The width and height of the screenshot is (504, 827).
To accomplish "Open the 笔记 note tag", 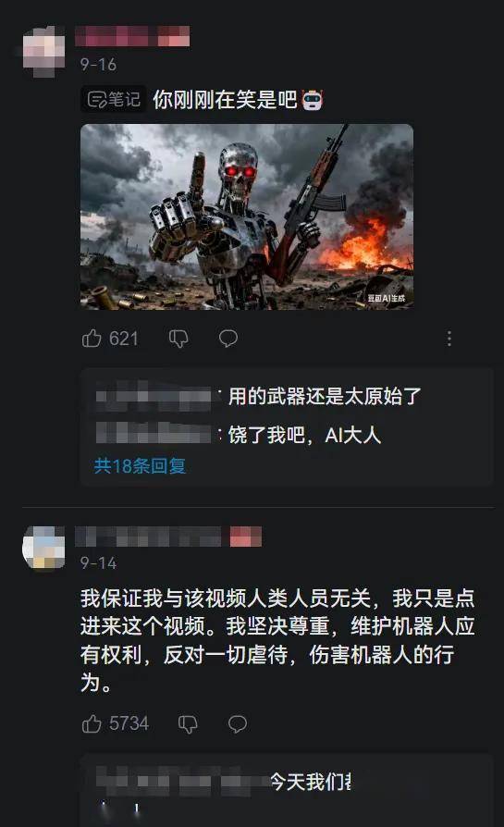I will click(114, 99).
